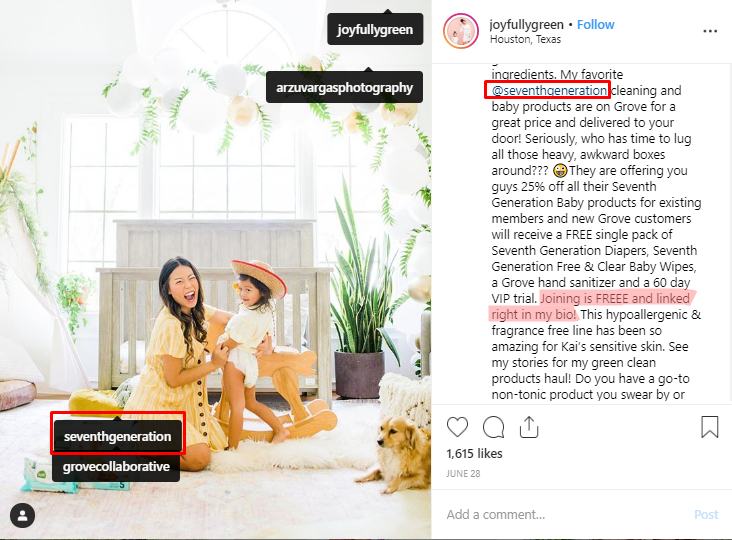Click the grovecollaborative photo tag
The height and width of the screenshot is (540, 732).
pos(116,467)
